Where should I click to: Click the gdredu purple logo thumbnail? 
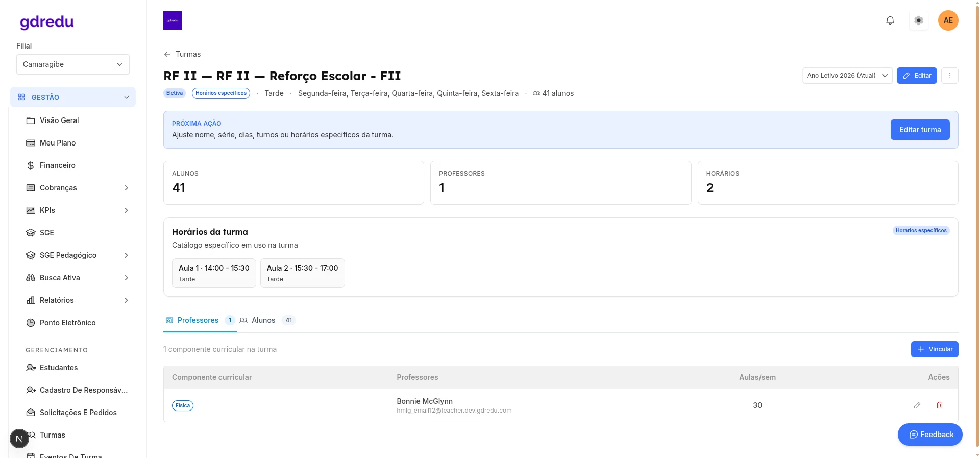(x=173, y=20)
